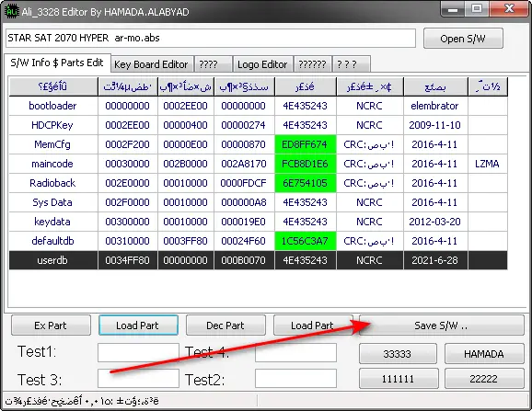Image resolution: width=532 pixels, height=411 pixels.
Task: Click the Ali app icon in title bar
Action: (x=11, y=12)
